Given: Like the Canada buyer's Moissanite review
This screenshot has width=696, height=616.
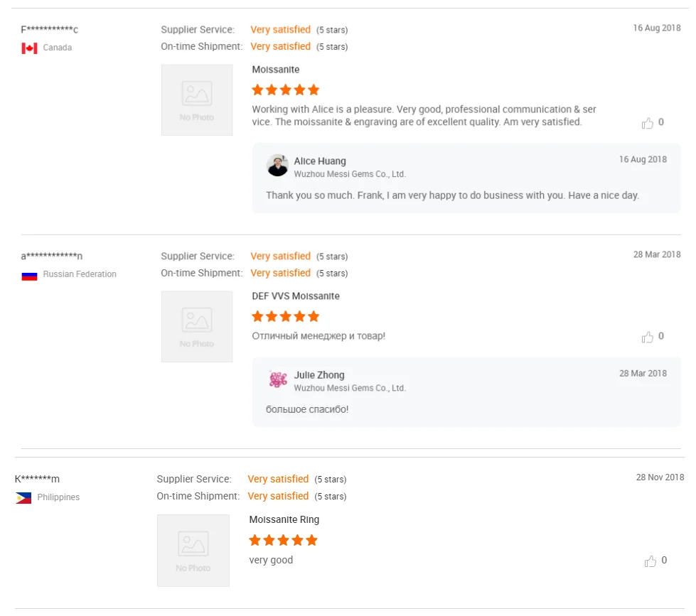Looking at the screenshot, I should [647, 123].
